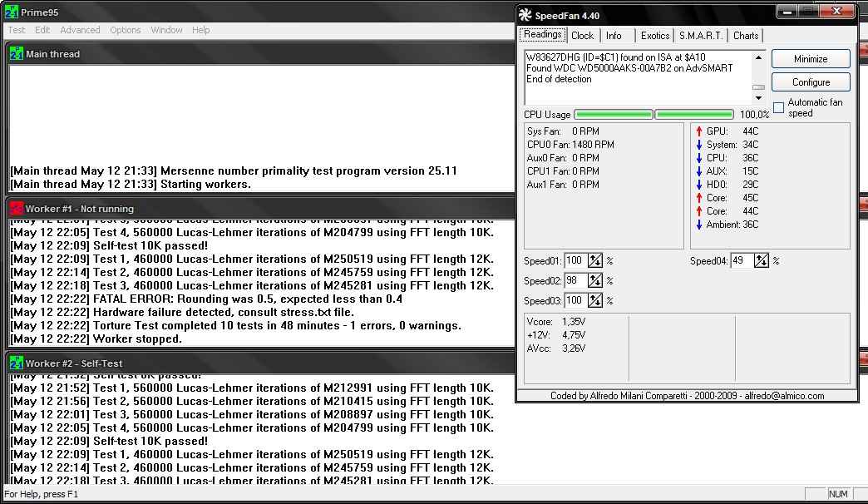The width and height of the screenshot is (868, 504).
Task: Click the Speed04 spinner arrows
Action: 761,260
